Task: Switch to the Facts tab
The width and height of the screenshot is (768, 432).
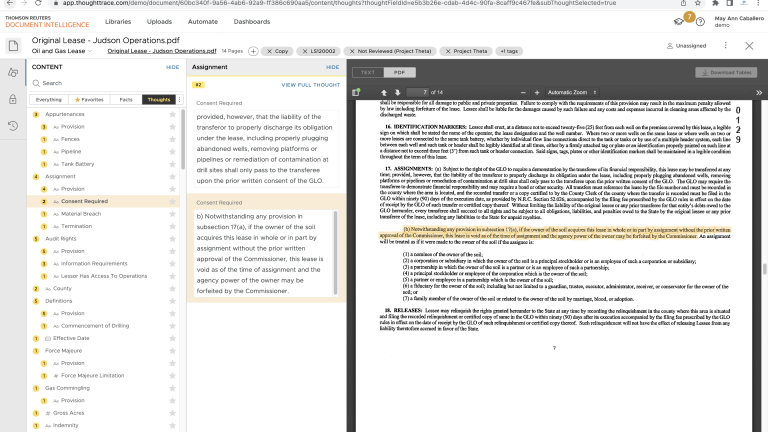Action: (x=126, y=100)
